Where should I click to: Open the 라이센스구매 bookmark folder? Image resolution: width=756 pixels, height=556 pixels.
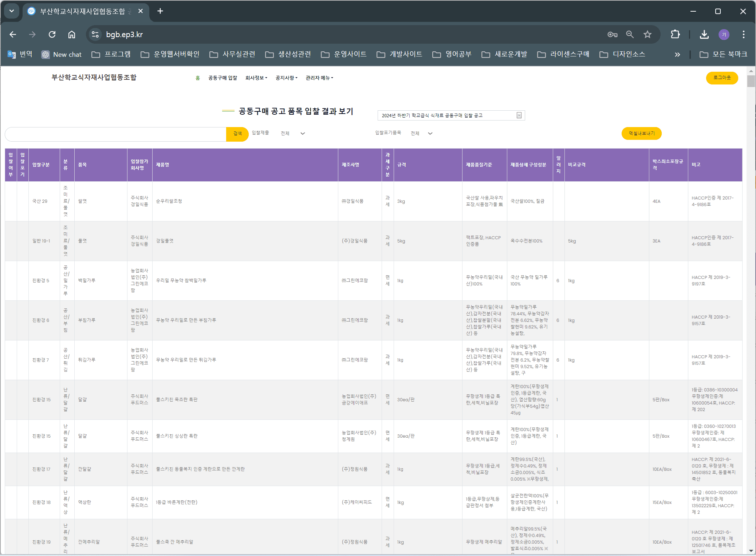pyautogui.click(x=563, y=54)
